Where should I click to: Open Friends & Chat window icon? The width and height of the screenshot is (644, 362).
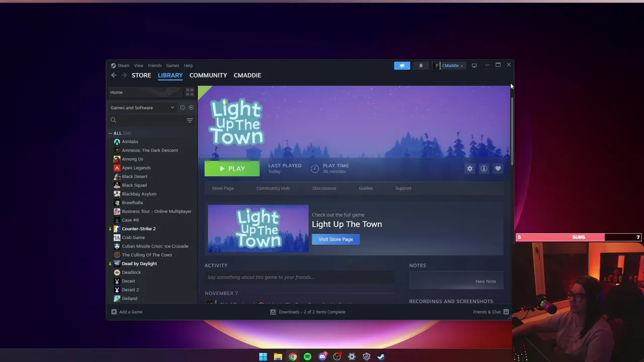tap(506, 312)
